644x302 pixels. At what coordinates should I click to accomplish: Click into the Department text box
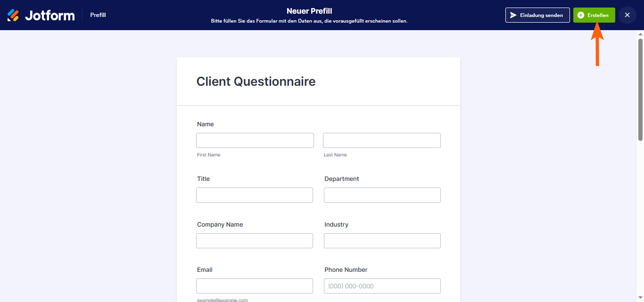(382, 195)
